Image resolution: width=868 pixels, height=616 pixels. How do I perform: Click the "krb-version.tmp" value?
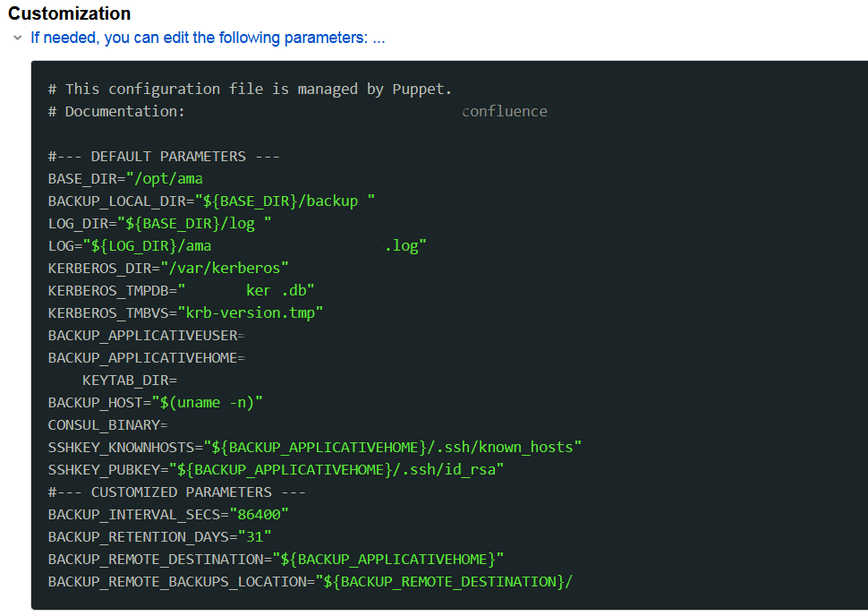[x=251, y=312]
